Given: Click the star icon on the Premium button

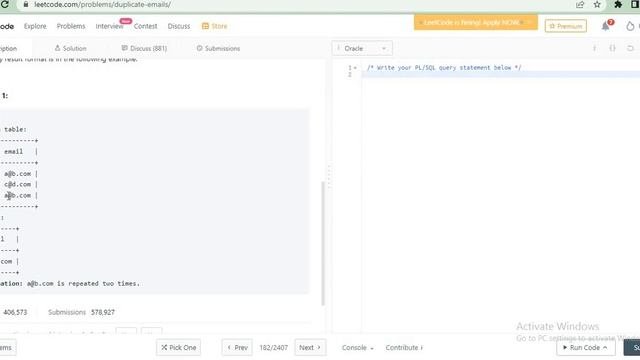Looking at the screenshot, I should [552, 26].
